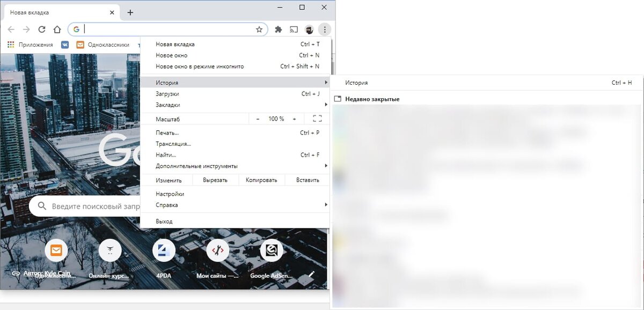This screenshot has width=644, height=310.
Task: Open the Мои сайты shortcut tile
Action: (x=217, y=250)
